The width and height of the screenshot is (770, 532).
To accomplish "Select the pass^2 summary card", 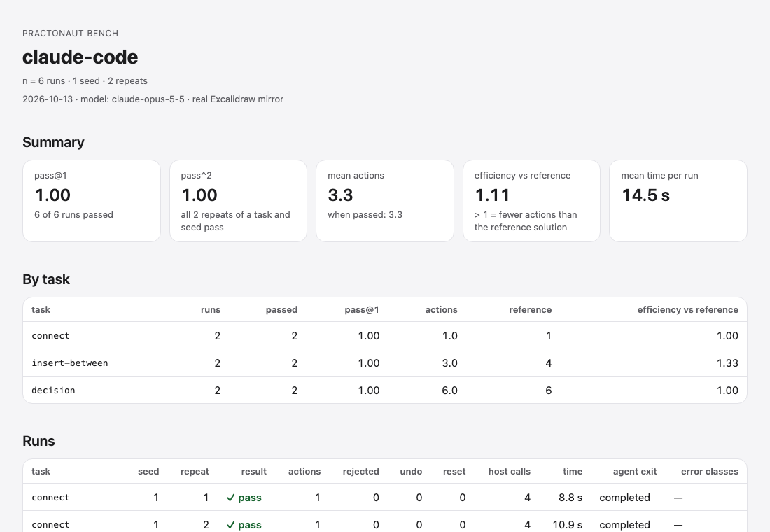I will click(238, 201).
